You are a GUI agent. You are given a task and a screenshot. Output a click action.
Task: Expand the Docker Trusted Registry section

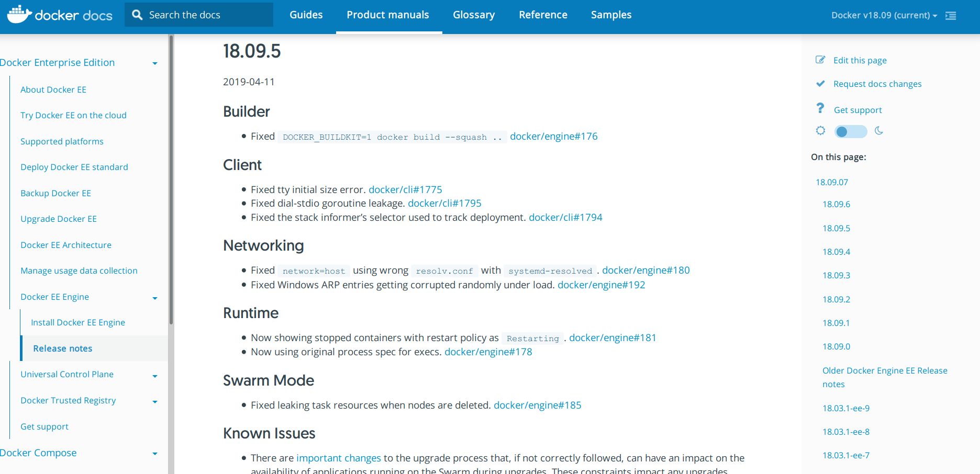point(154,402)
